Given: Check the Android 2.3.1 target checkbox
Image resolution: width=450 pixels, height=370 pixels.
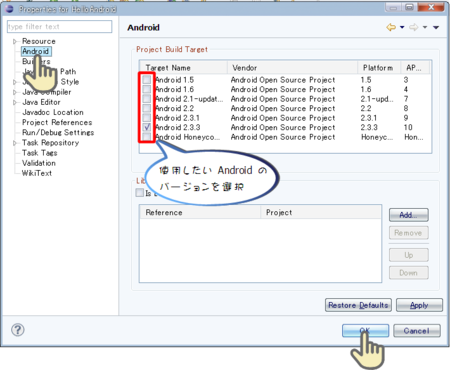Looking at the screenshot, I should coord(147,118).
